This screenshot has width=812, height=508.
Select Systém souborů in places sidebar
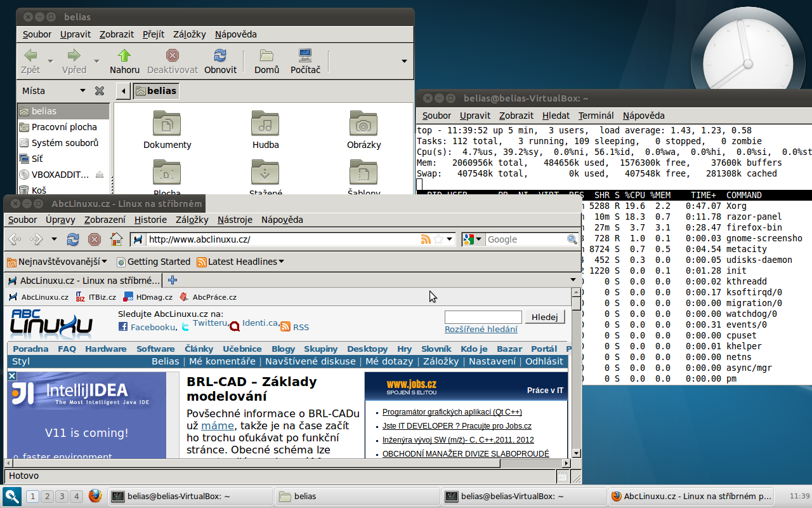tap(64, 143)
